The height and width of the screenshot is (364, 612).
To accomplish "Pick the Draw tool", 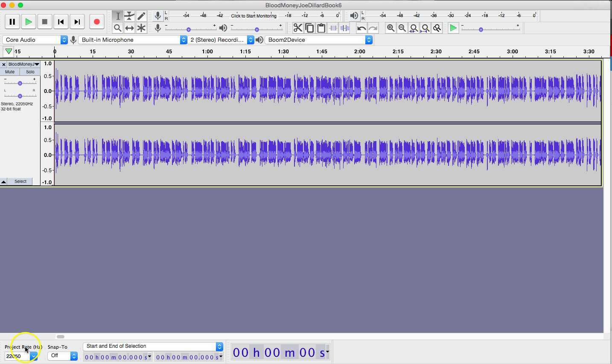I will (x=142, y=16).
